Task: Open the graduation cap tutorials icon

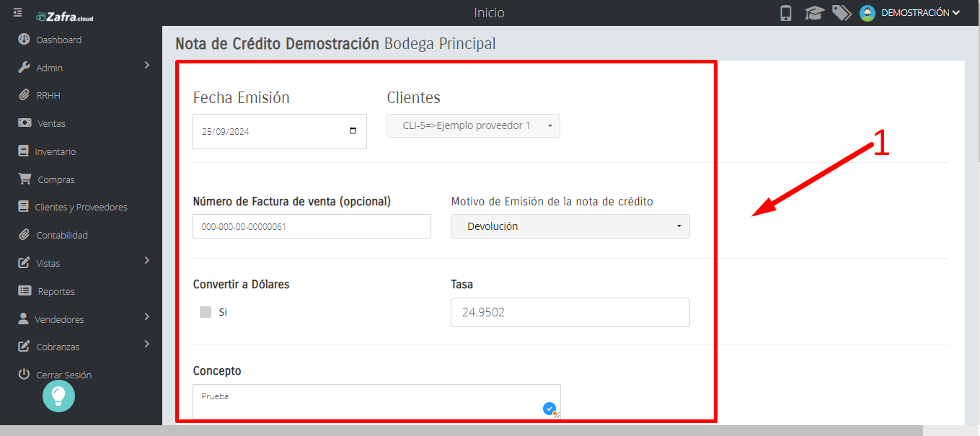Action: 814,13
